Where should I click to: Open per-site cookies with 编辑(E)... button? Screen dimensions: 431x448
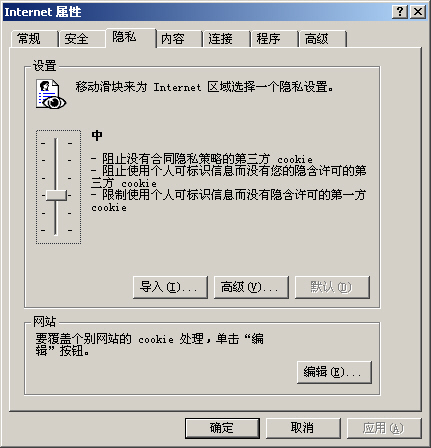pos(334,372)
